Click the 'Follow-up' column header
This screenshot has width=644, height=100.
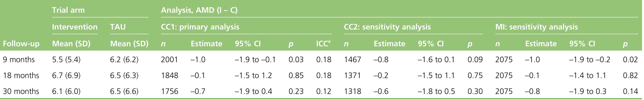click(x=21, y=44)
